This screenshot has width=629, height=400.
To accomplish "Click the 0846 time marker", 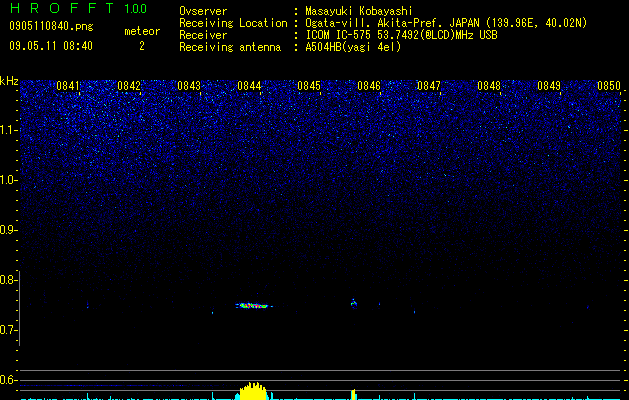I will pos(369,86).
